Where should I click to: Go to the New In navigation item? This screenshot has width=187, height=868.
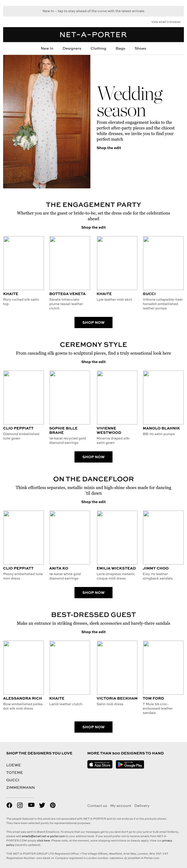click(x=47, y=48)
